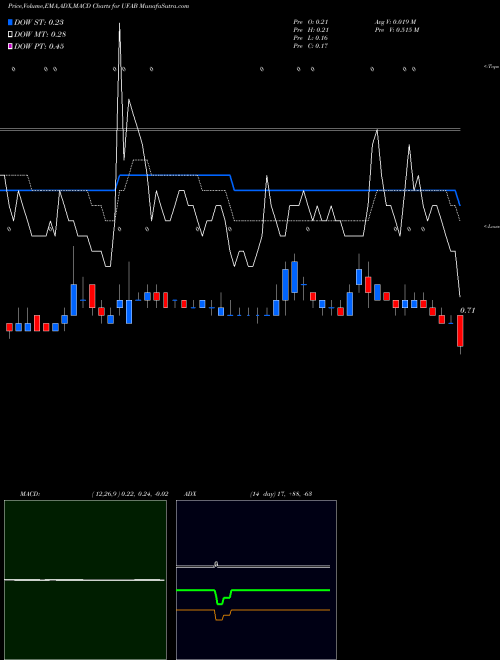
Task: Click the blue DOW ST legend swatch
Action: (x=10, y=22)
